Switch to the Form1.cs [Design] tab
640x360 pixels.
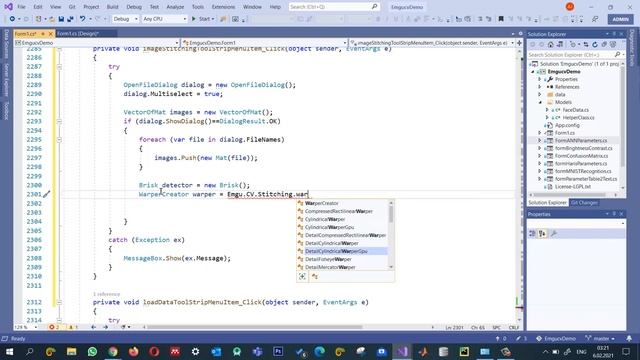tap(78, 33)
